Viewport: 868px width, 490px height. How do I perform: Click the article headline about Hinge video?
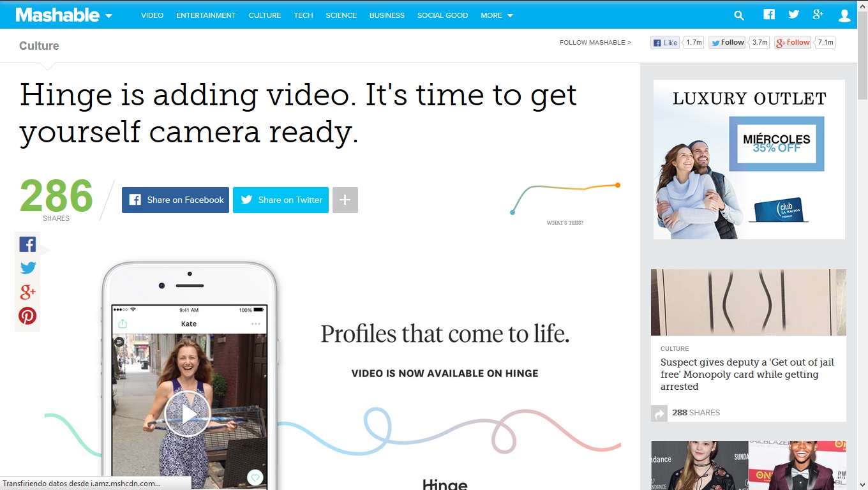point(298,114)
